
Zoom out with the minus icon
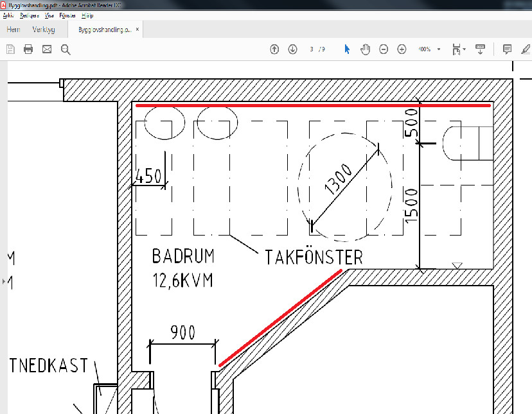click(384, 49)
